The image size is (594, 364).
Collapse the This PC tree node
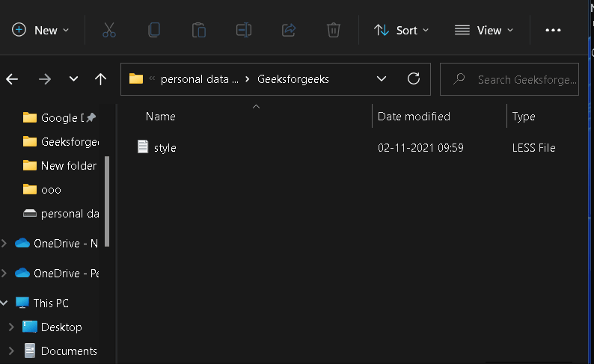pyautogui.click(x=4, y=303)
